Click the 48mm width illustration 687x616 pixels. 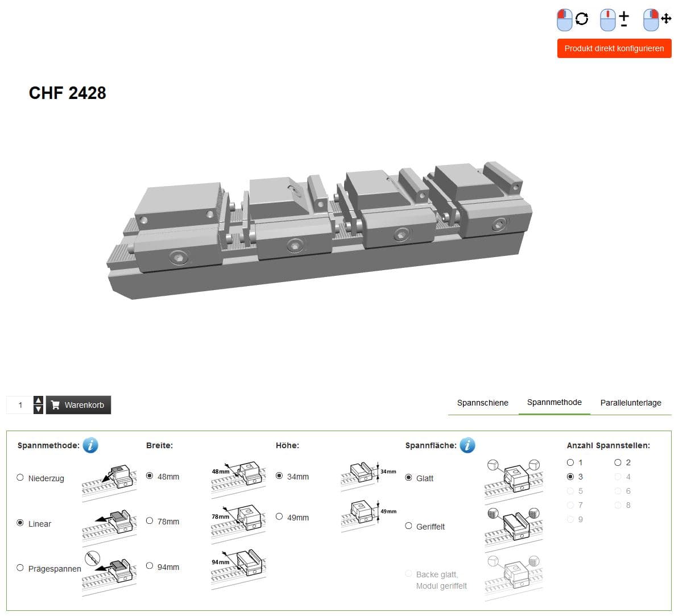tap(238, 479)
